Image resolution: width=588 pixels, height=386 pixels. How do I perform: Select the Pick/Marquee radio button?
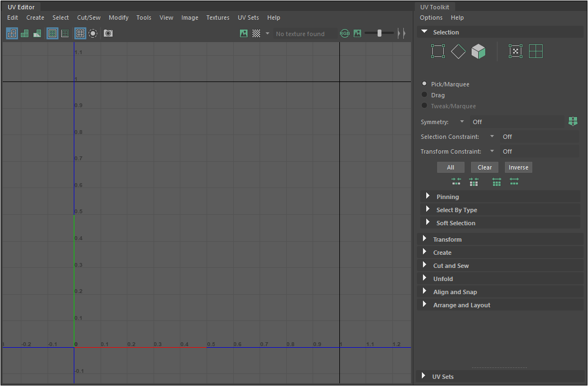(425, 84)
